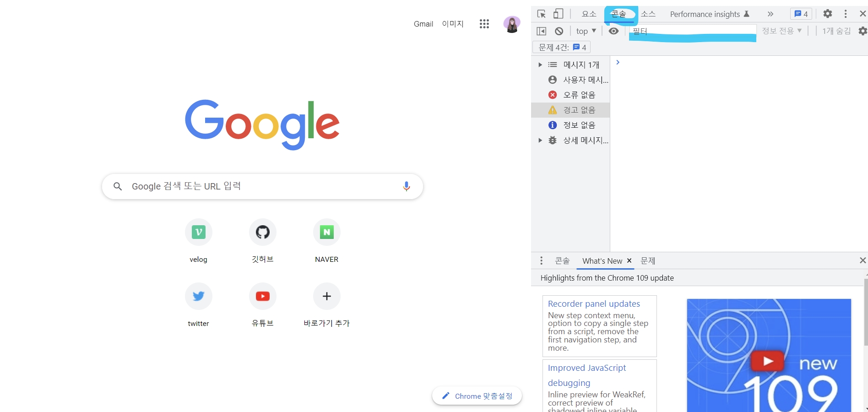Click the inspect element picker icon
Viewport: 868px width, 412px height.
click(541, 14)
